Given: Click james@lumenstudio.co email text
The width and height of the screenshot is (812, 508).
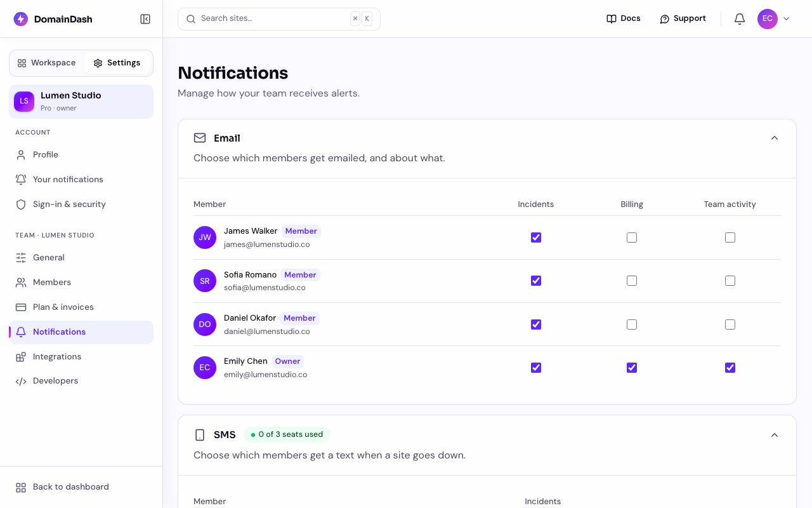Looking at the screenshot, I should [x=267, y=244].
